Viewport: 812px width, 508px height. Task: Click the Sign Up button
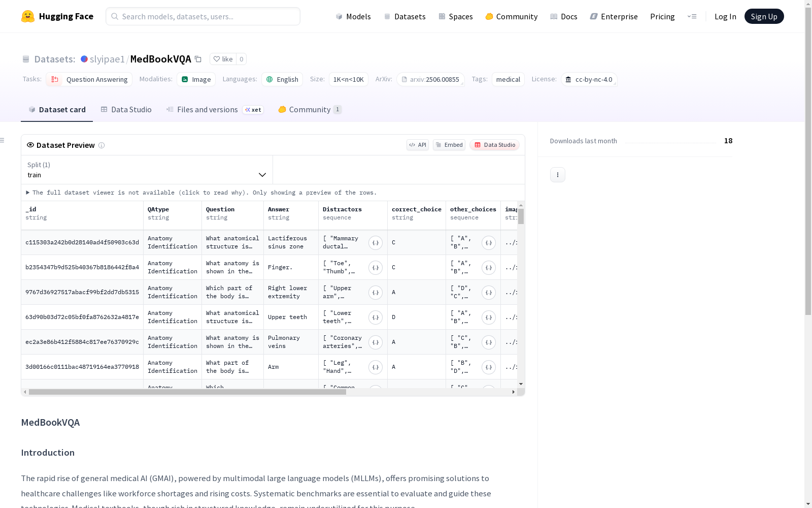tap(764, 16)
